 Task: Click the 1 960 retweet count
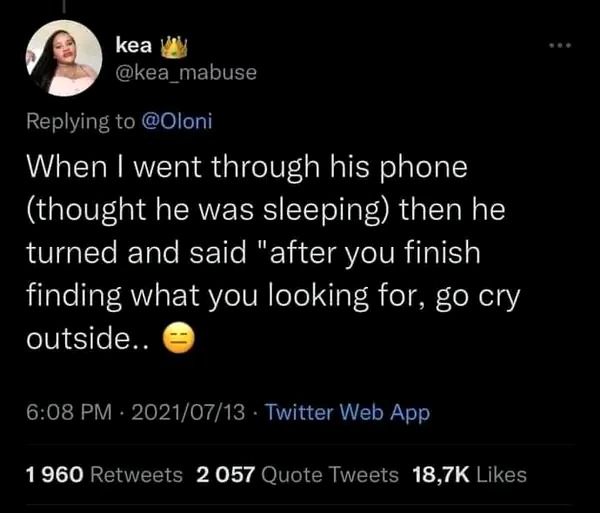[55, 475]
